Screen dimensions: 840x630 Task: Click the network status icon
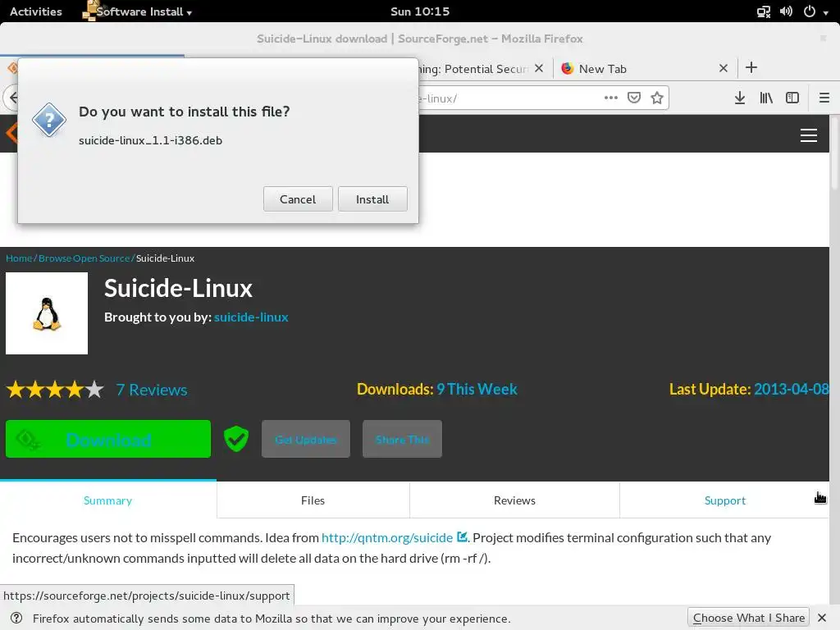pos(764,11)
